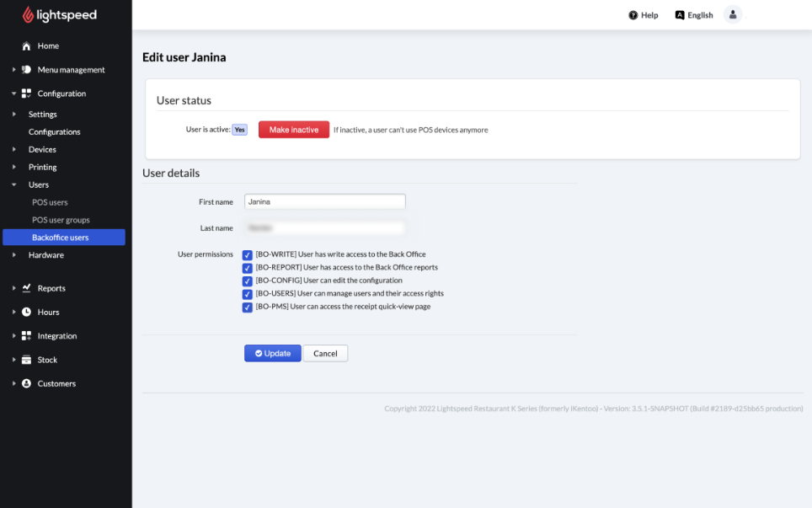Image resolution: width=812 pixels, height=508 pixels.
Task: Click the First name input field
Action: pos(324,202)
